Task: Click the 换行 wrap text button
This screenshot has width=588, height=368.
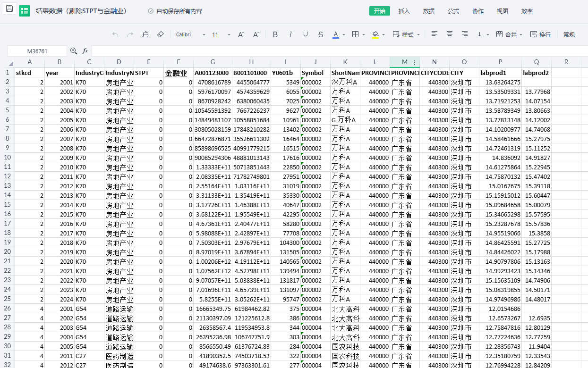Action: coord(540,34)
